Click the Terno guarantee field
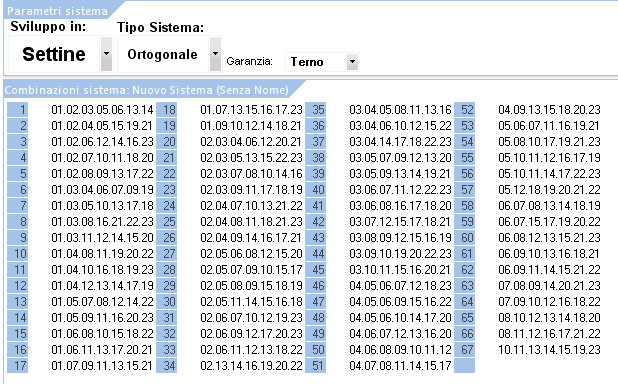The width and height of the screenshot is (618, 384). click(316, 62)
